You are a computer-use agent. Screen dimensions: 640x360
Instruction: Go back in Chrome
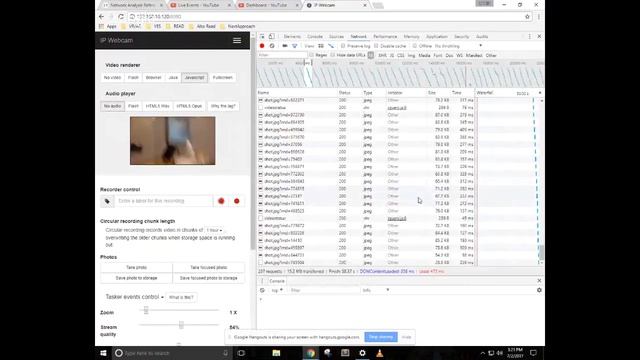coord(102,17)
